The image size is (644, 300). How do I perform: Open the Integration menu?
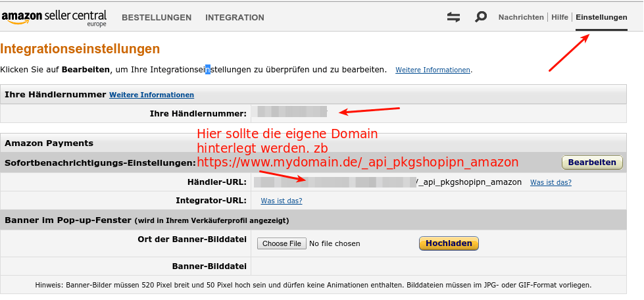click(235, 18)
